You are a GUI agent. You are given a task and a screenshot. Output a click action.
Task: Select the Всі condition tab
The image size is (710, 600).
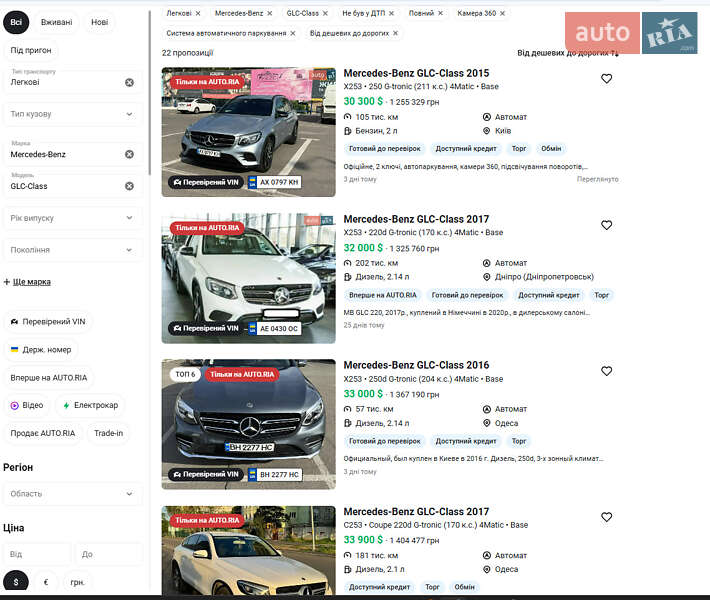[x=16, y=22]
